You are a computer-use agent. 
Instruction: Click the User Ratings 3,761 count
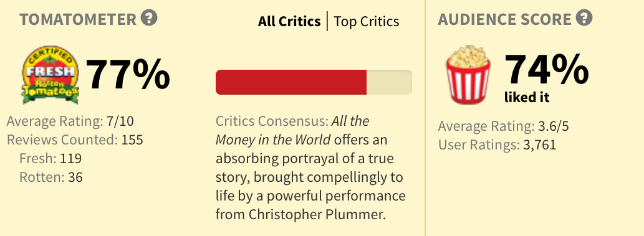pos(539,145)
